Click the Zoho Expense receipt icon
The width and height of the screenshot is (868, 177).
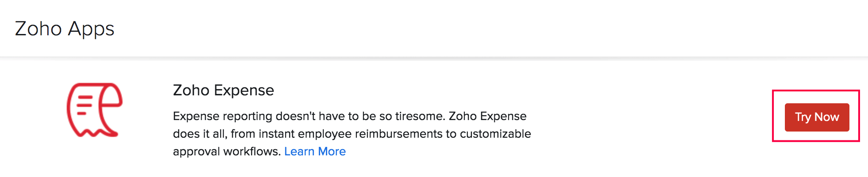[95, 110]
